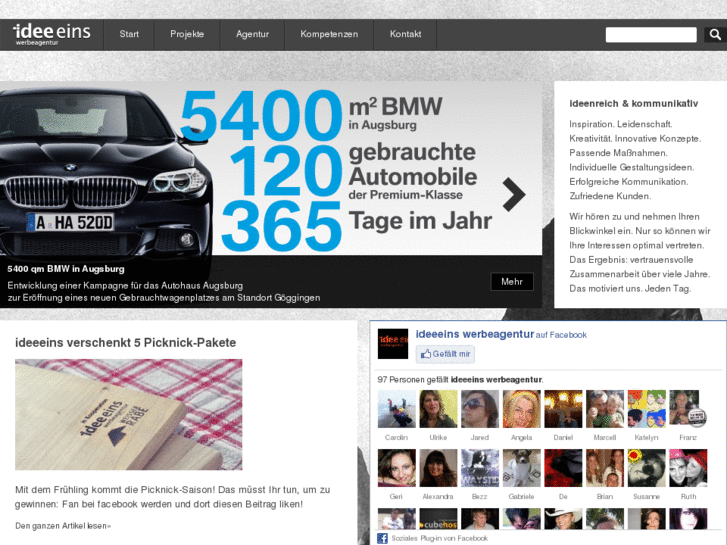Click the Mehr button
The width and height of the screenshot is (727, 545).
[x=512, y=282]
